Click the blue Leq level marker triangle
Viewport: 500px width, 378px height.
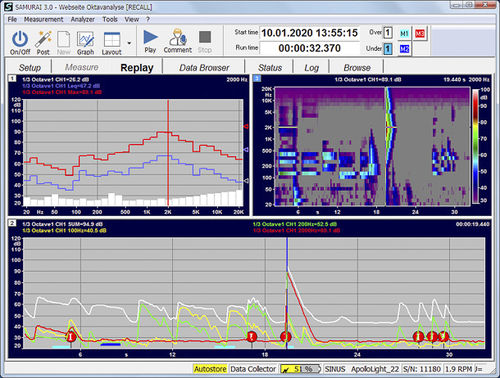(246, 150)
